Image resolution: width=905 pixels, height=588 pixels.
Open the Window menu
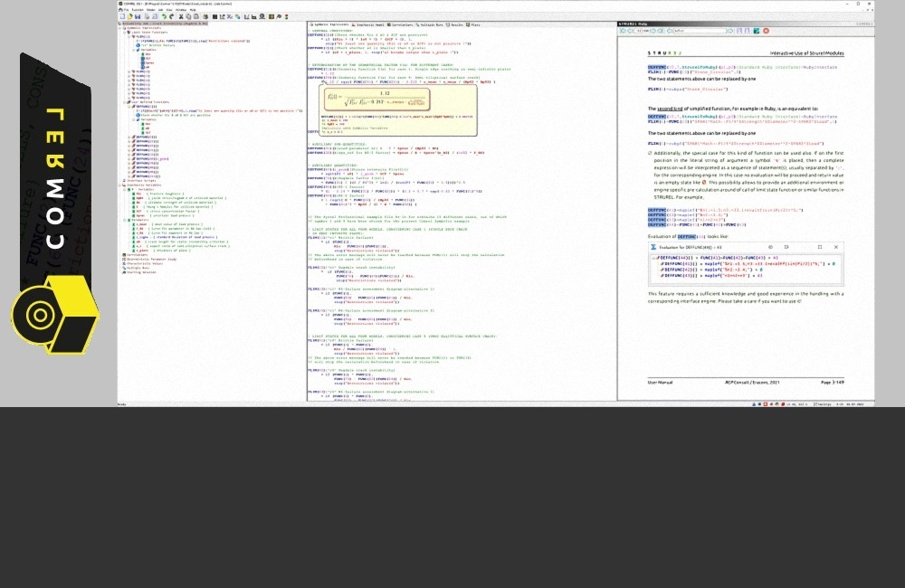(x=181, y=10)
